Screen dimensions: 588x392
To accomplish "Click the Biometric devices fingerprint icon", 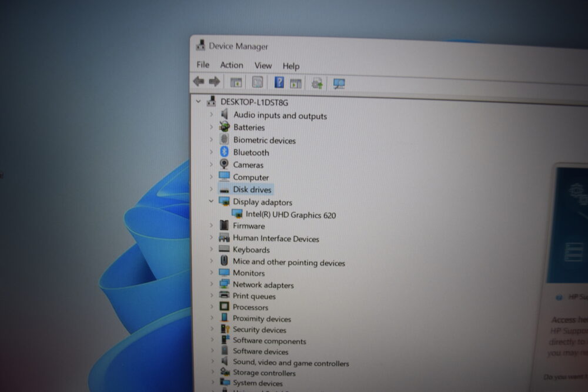I will click(x=224, y=139).
